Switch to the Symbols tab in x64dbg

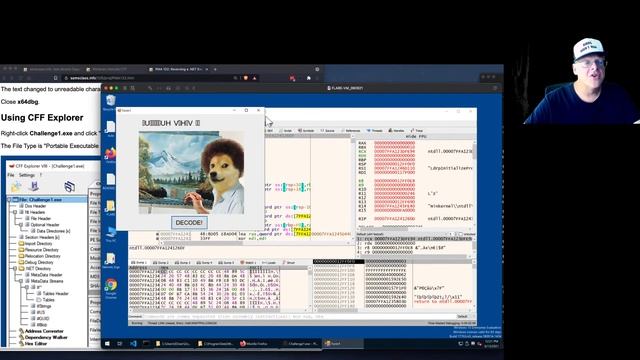[306, 131]
